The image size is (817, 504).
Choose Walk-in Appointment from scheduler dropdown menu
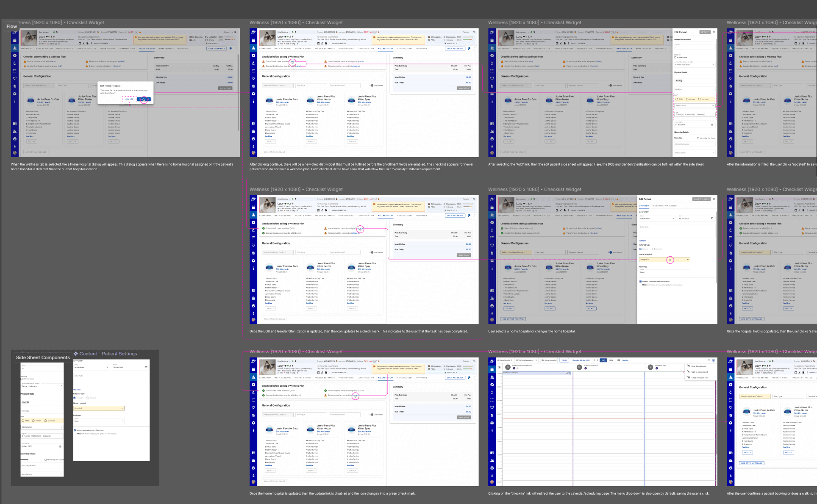tap(699, 372)
